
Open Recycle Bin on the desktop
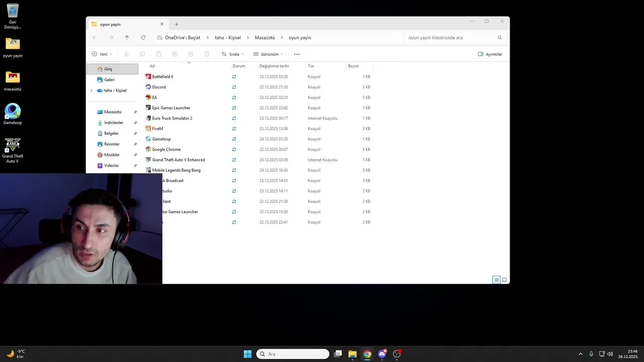(13, 16)
